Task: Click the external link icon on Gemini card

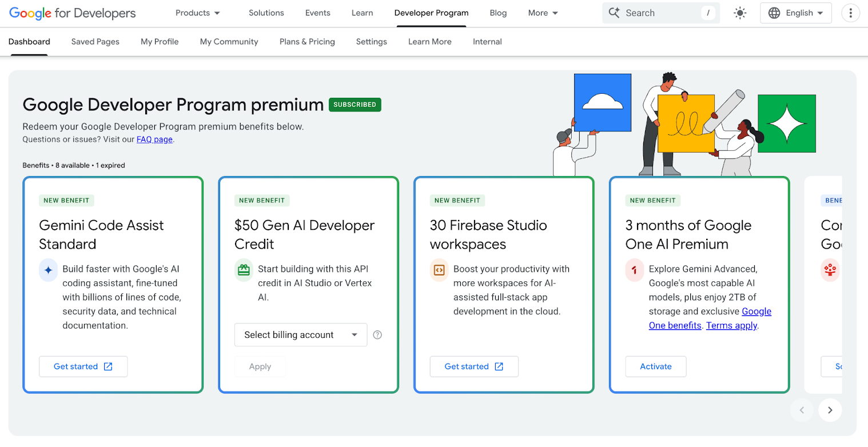Action: coord(108,366)
